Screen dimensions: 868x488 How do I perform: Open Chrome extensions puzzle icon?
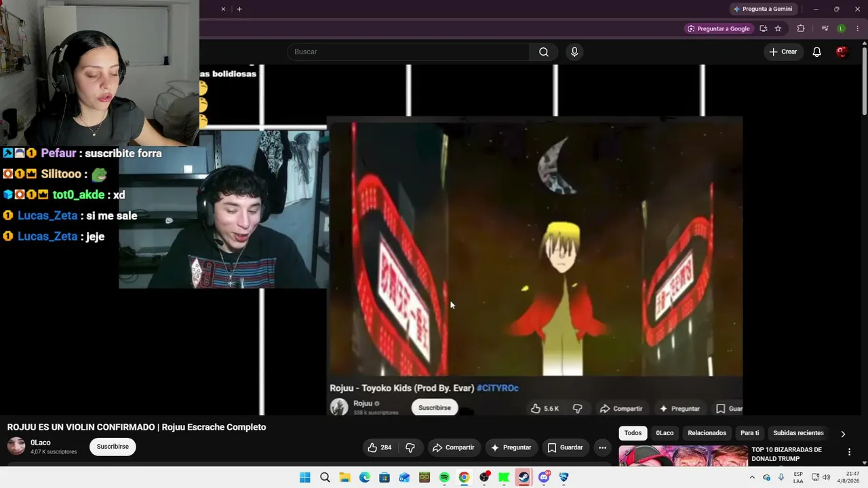(x=801, y=28)
